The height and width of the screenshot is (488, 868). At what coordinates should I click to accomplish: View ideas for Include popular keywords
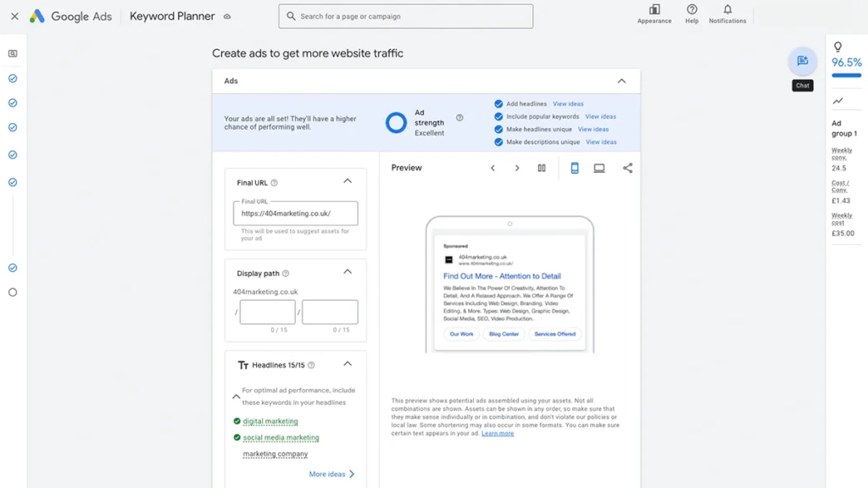coord(601,117)
